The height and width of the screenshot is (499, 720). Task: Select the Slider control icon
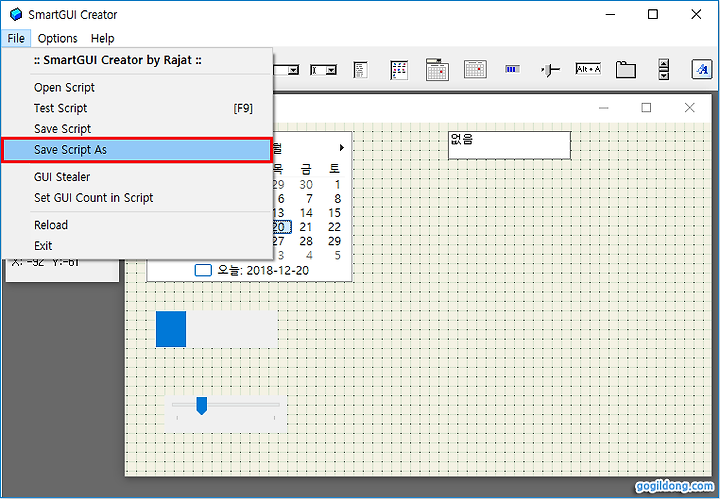pyautogui.click(x=550, y=70)
